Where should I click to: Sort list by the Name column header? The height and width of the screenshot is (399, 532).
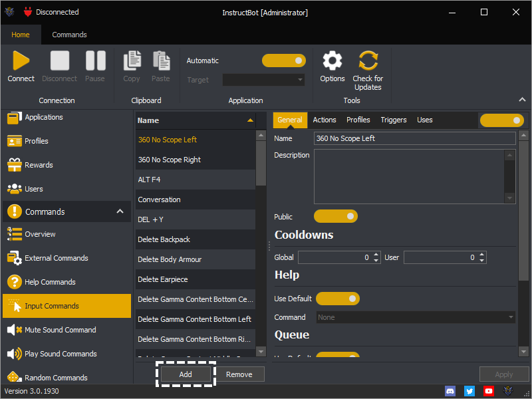[196, 120]
